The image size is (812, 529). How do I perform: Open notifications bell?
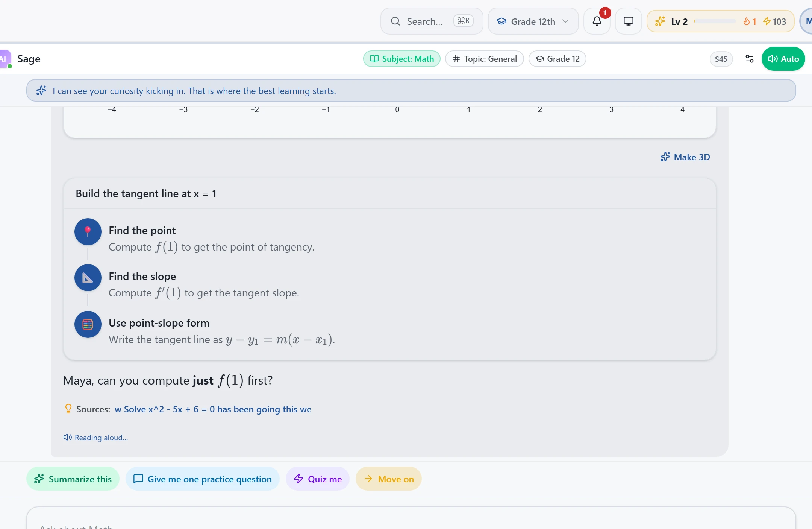pos(597,21)
